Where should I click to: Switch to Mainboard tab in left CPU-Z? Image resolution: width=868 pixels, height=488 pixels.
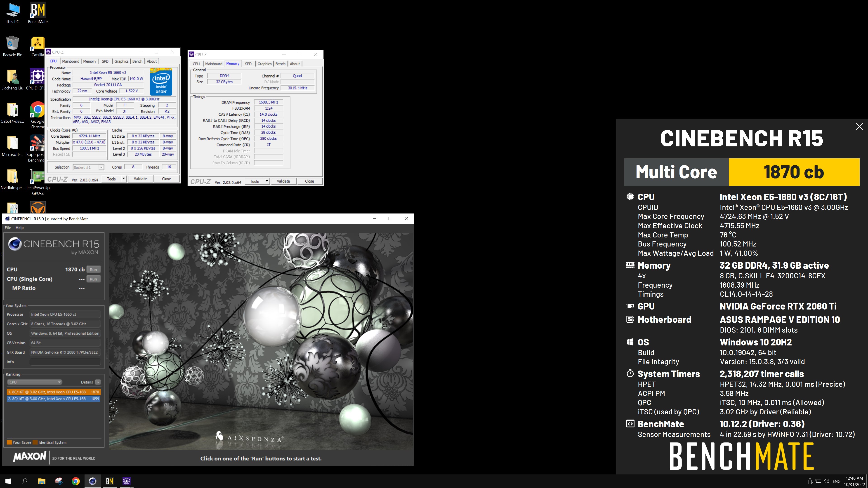click(x=71, y=61)
